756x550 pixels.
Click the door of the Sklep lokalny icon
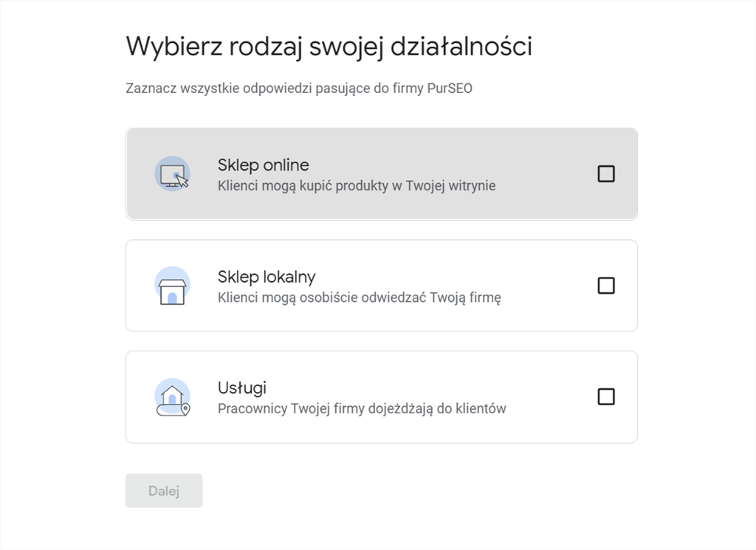point(172,298)
